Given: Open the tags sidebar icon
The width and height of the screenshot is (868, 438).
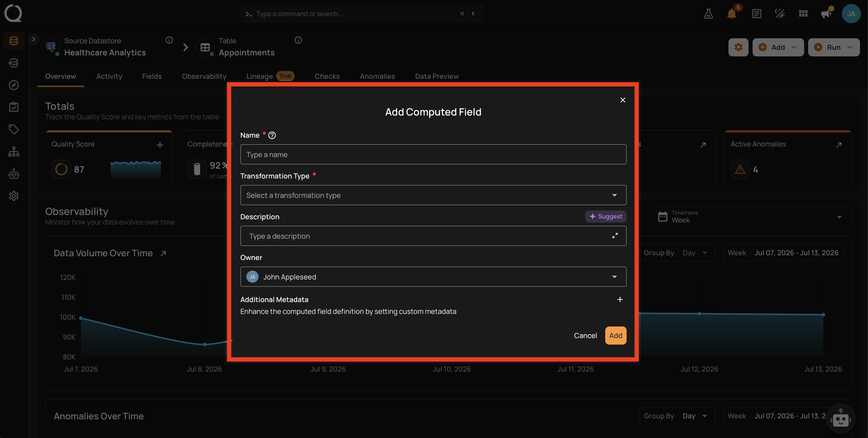Looking at the screenshot, I should tap(14, 129).
